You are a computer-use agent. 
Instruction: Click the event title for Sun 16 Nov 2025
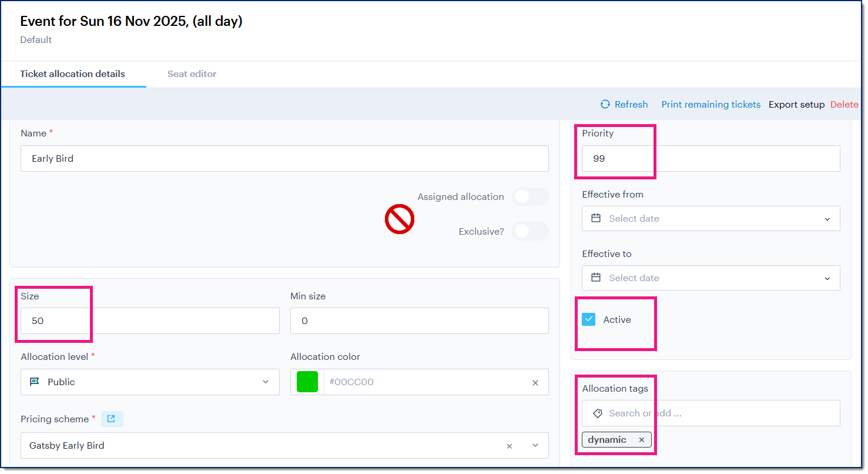point(131,21)
